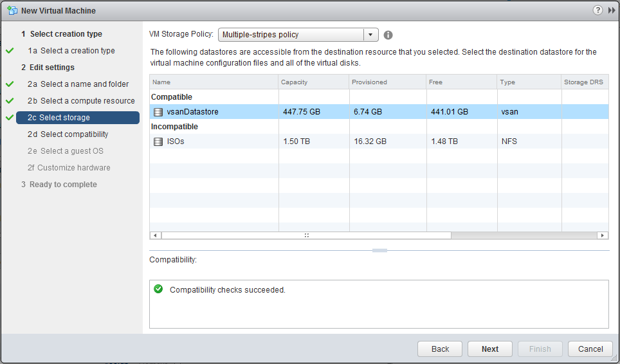Click green checkmark beside step 2a
The image size is (620, 364).
coord(10,84)
